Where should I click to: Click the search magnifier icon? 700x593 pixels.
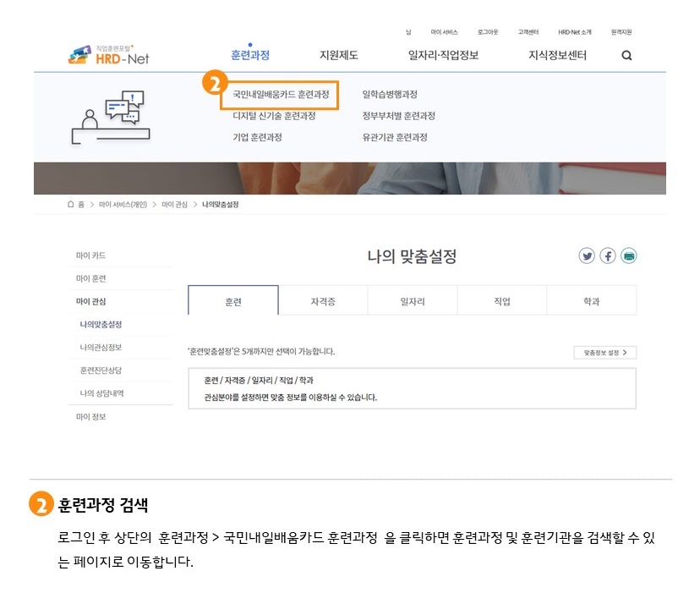[x=626, y=56]
